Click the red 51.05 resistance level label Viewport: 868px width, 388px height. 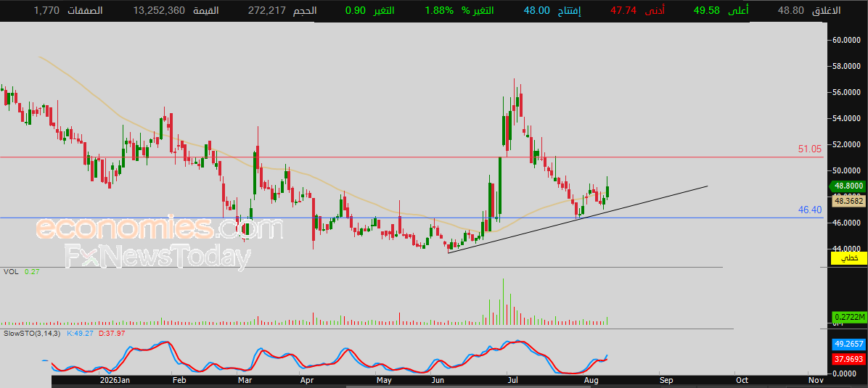[810, 149]
